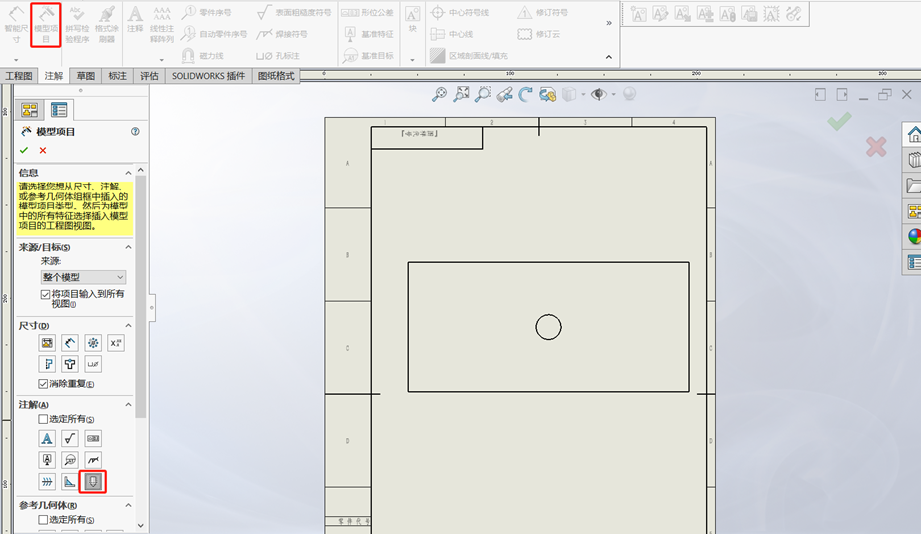Open the SOLIDWORKS 插件 tab
This screenshot has height=534, width=921.
208,76
